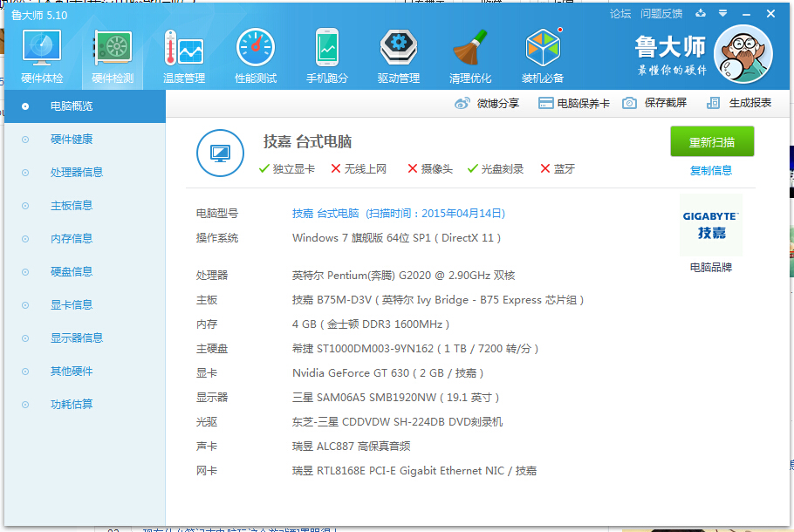Image resolution: width=794 pixels, height=532 pixels.
Task: Click the 光盘刻录 status indicator
Action: click(x=496, y=168)
